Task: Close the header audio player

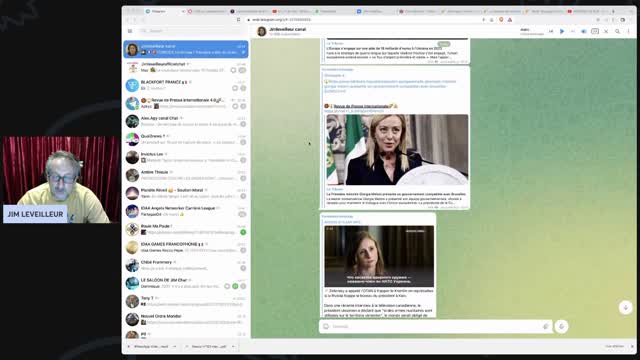Action: 606,31
